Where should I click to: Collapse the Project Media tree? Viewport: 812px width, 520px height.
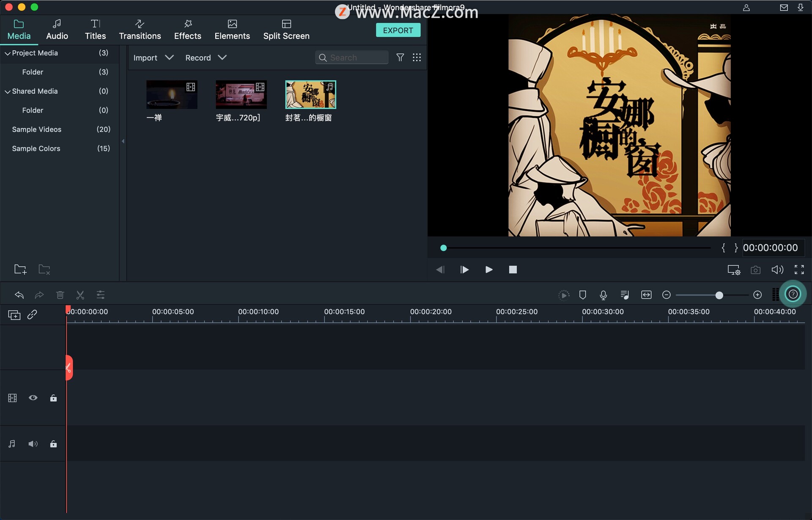8,53
